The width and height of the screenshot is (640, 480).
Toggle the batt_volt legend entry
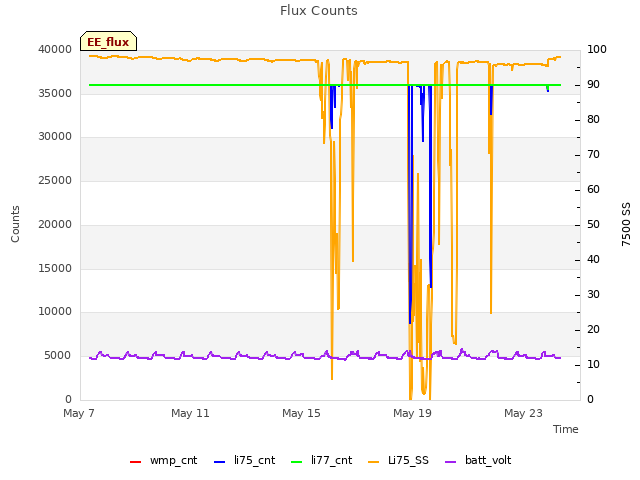coord(478,460)
